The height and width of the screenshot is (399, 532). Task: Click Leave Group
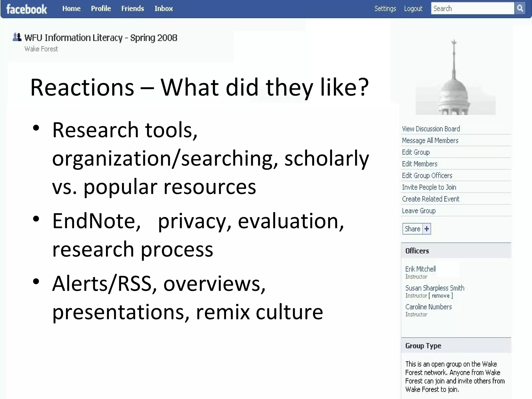click(x=419, y=211)
